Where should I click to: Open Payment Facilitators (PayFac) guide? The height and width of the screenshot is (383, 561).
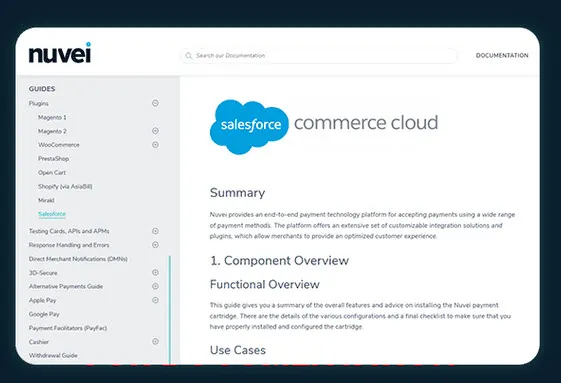(68, 328)
